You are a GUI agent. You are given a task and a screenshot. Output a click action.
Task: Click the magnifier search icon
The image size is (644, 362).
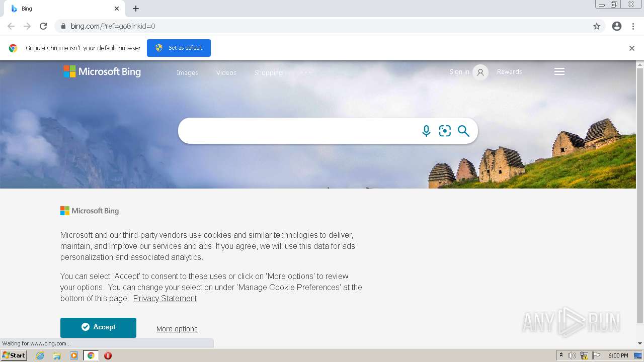(x=463, y=131)
